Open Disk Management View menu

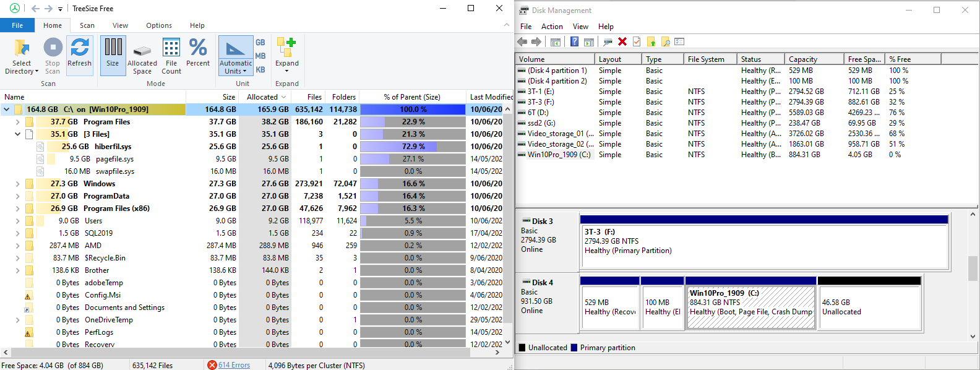pyautogui.click(x=580, y=27)
